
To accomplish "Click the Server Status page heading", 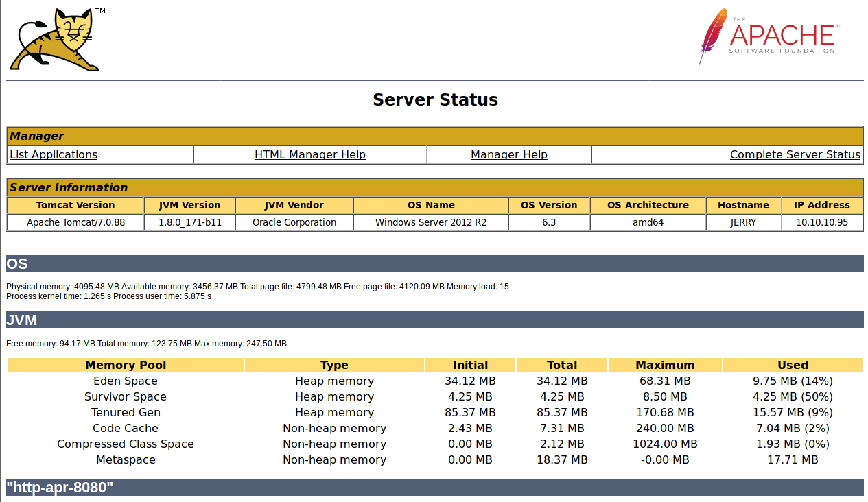I will pos(435,100).
